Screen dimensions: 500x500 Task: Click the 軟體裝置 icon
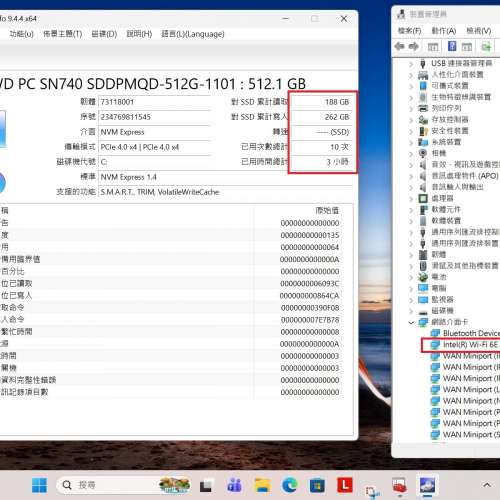423,221
